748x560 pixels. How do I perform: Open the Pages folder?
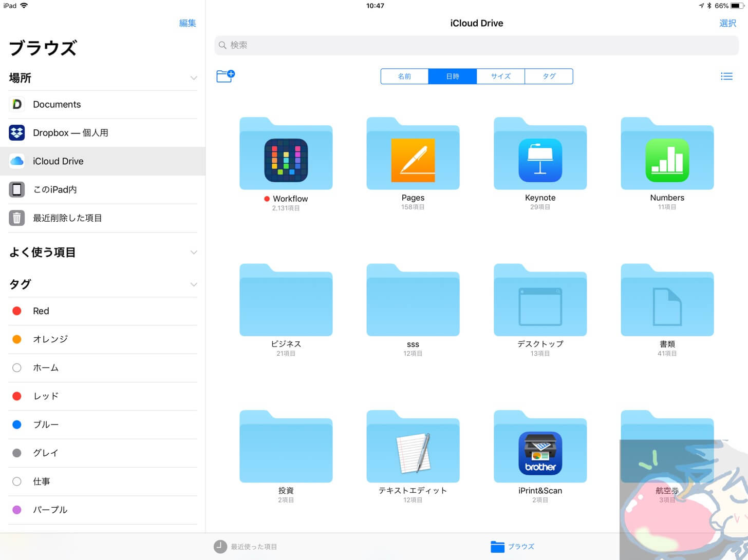(x=413, y=154)
